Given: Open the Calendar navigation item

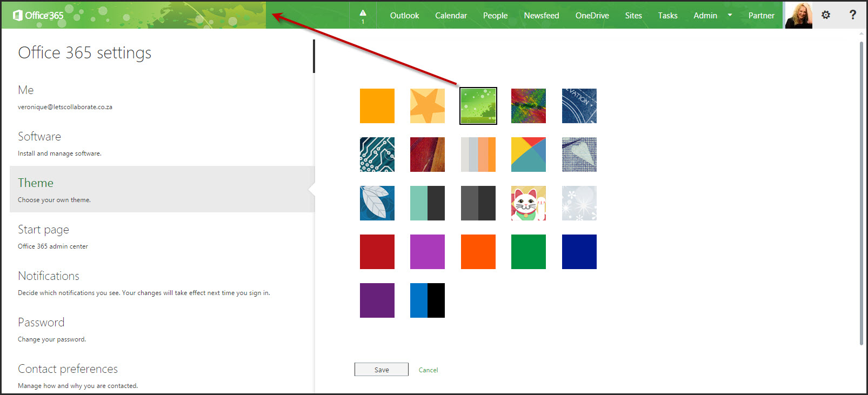Looking at the screenshot, I should [451, 16].
